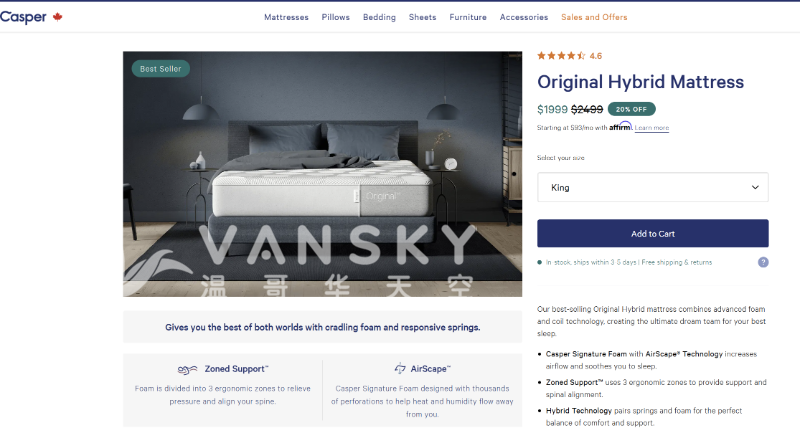Click the star rating icons
Screen dimensions: 800x433
click(x=561, y=56)
